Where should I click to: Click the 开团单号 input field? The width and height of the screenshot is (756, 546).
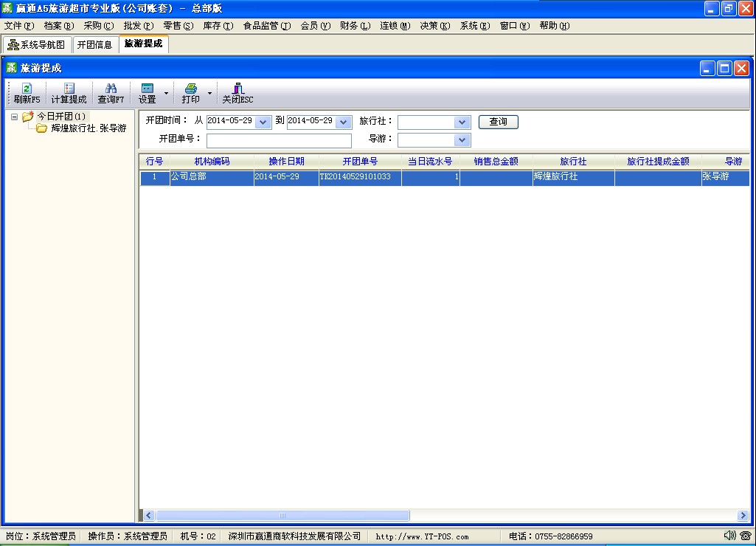pos(279,141)
